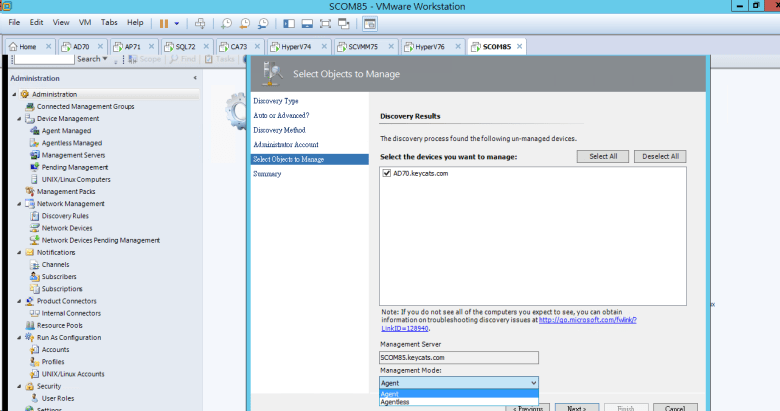Select Agent Managed in the Administration tree

(x=66, y=130)
